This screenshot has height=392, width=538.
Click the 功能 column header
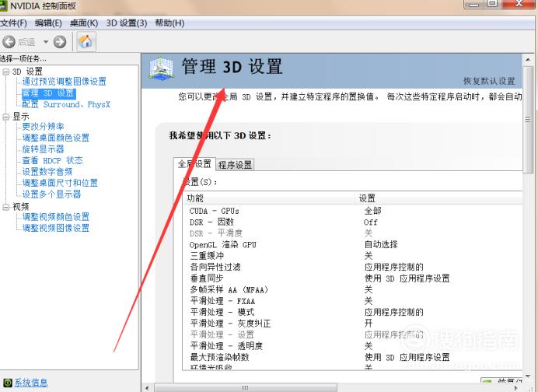point(269,198)
